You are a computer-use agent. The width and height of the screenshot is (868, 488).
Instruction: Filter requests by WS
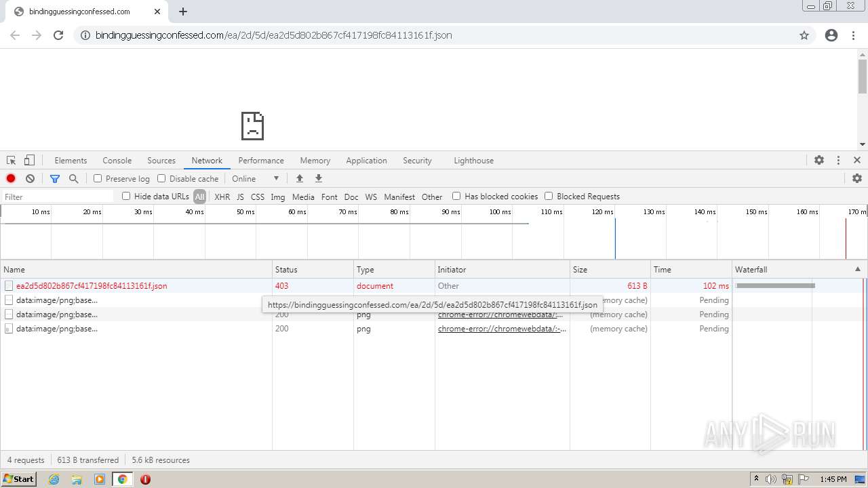click(x=371, y=197)
